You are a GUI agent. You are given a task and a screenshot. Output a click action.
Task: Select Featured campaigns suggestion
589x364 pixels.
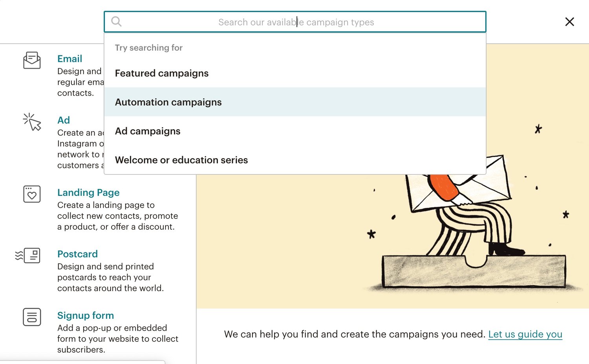162,73
